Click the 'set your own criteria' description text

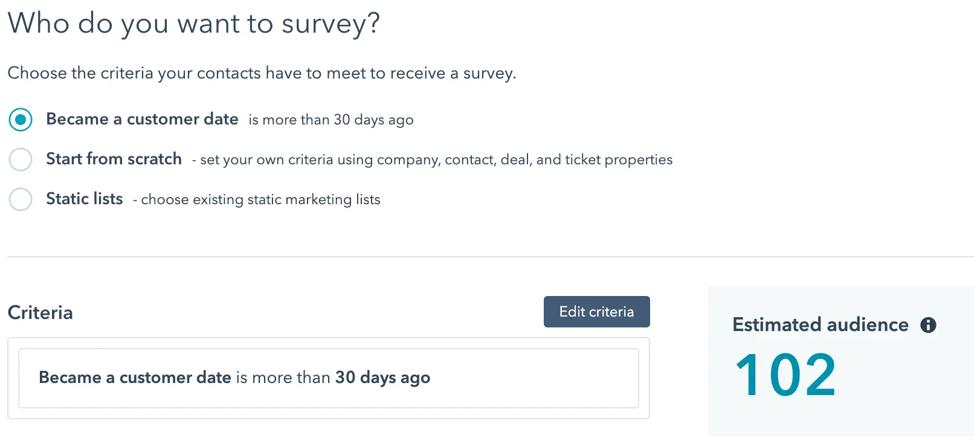[x=432, y=159]
